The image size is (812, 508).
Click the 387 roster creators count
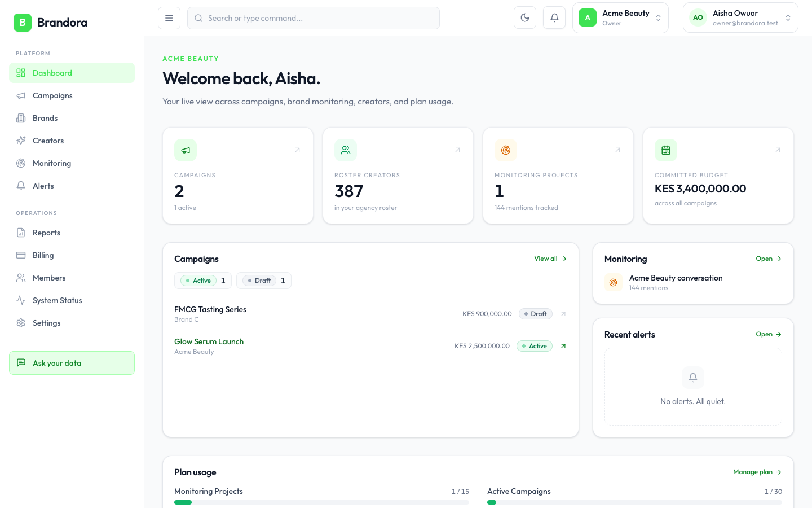348,191
